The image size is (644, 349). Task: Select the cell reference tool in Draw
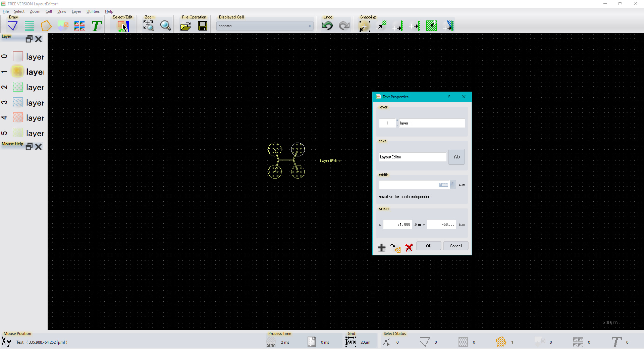pos(63,26)
